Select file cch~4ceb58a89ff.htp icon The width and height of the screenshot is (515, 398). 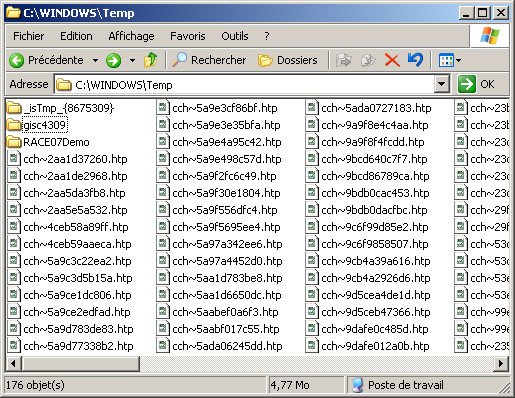14,227
